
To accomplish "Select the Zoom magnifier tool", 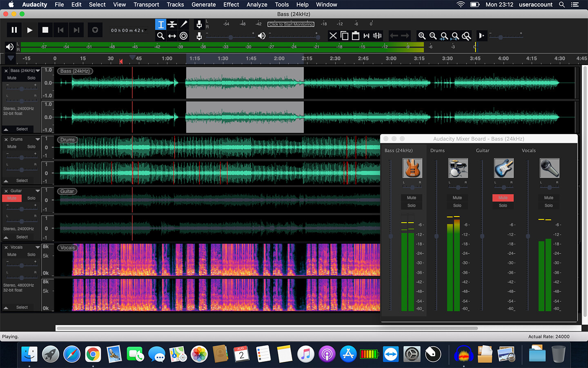I will (161, 36).
